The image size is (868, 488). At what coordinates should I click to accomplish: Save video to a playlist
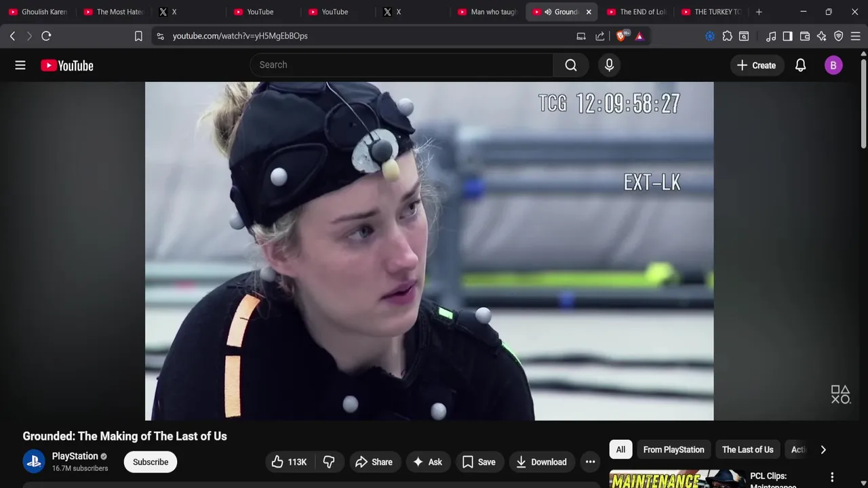click(x=479, y=462)
